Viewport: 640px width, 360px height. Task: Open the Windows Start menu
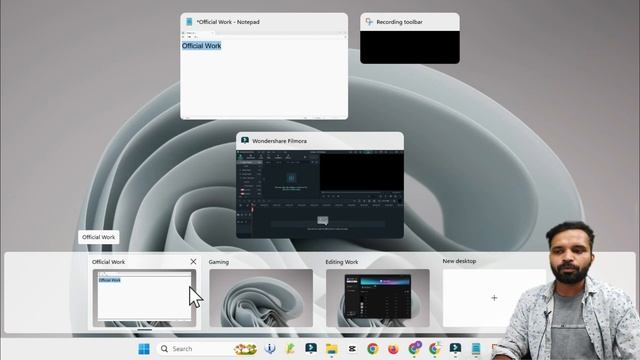click(144, 349)
